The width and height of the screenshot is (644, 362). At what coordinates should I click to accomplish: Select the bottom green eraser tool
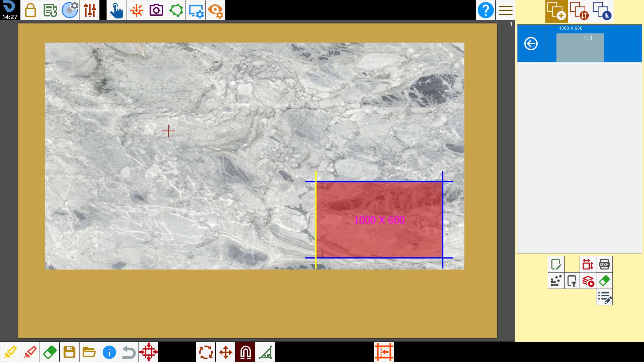pyautogui.click(x=50, y=352)
